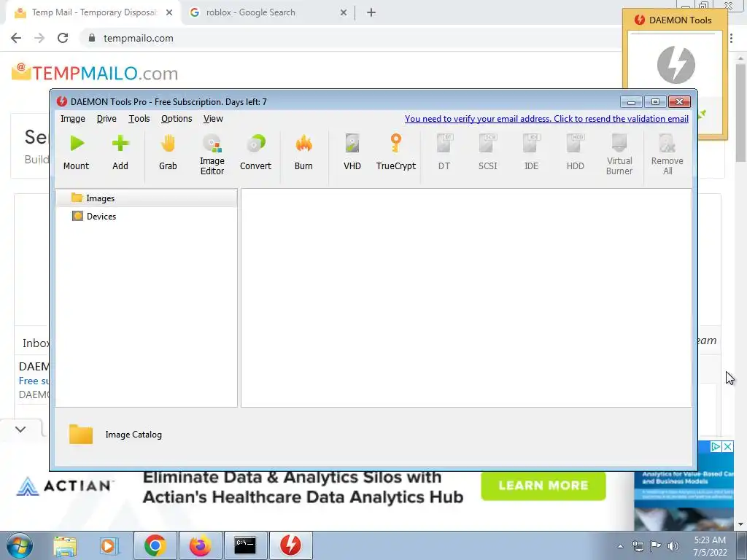747x560 pixels.
Task: Click the HDD drive icon
Action: pyautogui.click(x=575, y=143)
